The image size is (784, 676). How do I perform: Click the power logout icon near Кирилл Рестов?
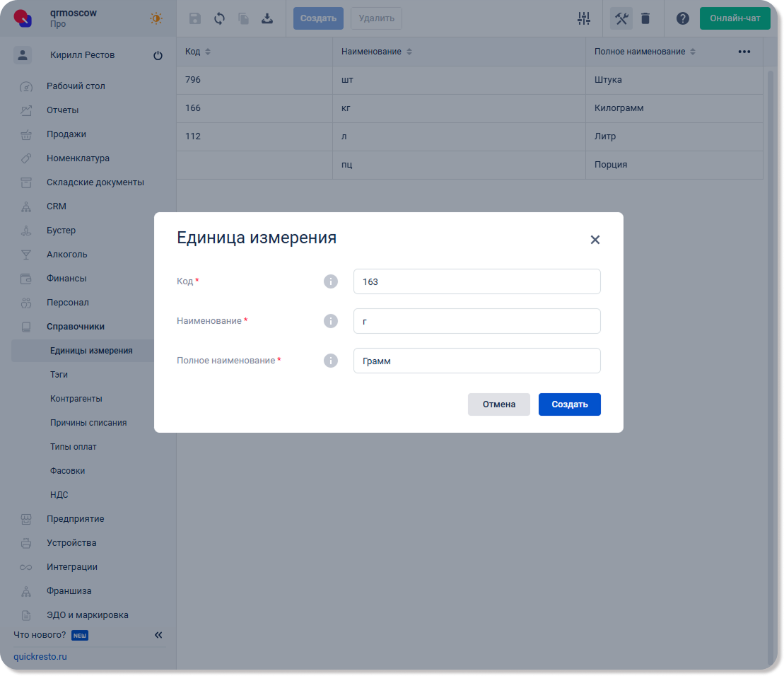coord(158,56)
